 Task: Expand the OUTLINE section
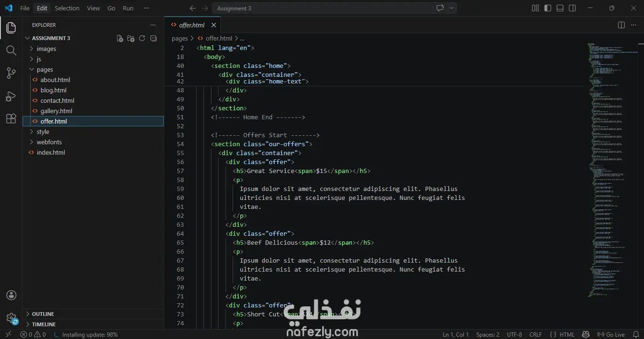[93, 314]
